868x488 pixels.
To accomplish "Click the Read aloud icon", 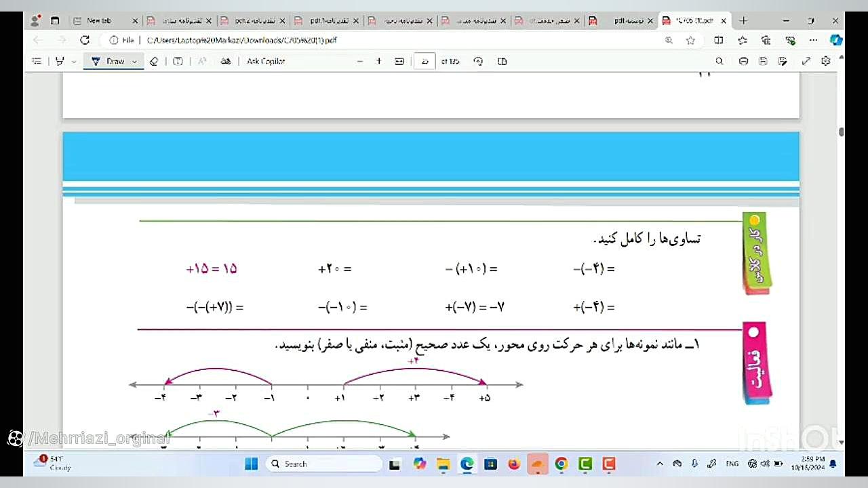I will (x=202, y=61).
